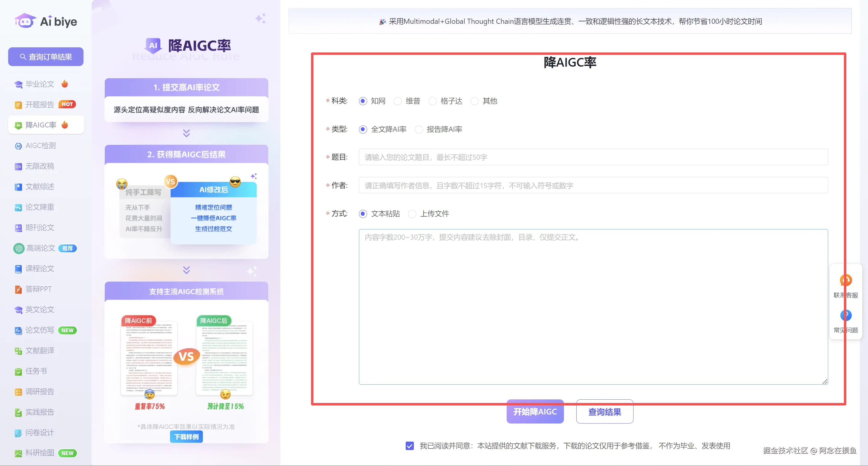868x466 pixels.
Task: Choose the 上传文件 method option
Action: (x=412, y=214)
